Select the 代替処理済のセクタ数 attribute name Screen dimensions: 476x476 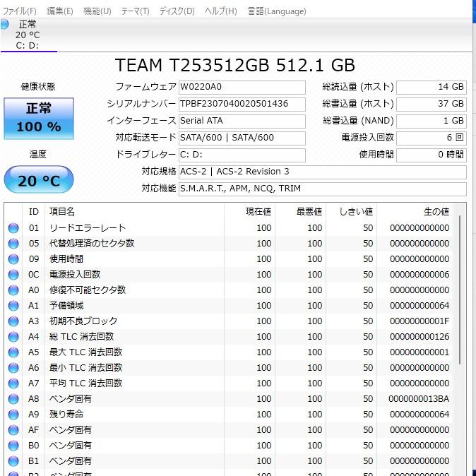point(92,244)
